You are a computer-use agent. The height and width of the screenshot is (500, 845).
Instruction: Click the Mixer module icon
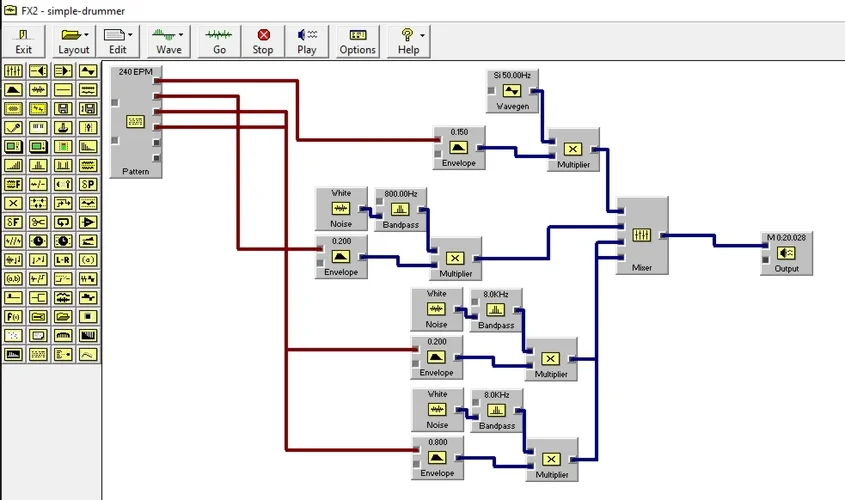click(641, 235)
